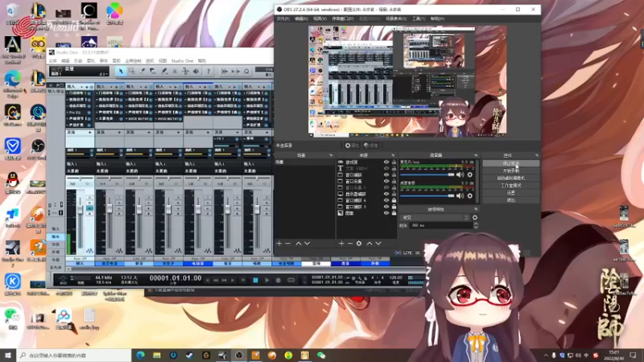This screenshot has height=362, width=644.
Task: Select the eraser tool in Studio One toolbar
Action: [x=153, y=72]
